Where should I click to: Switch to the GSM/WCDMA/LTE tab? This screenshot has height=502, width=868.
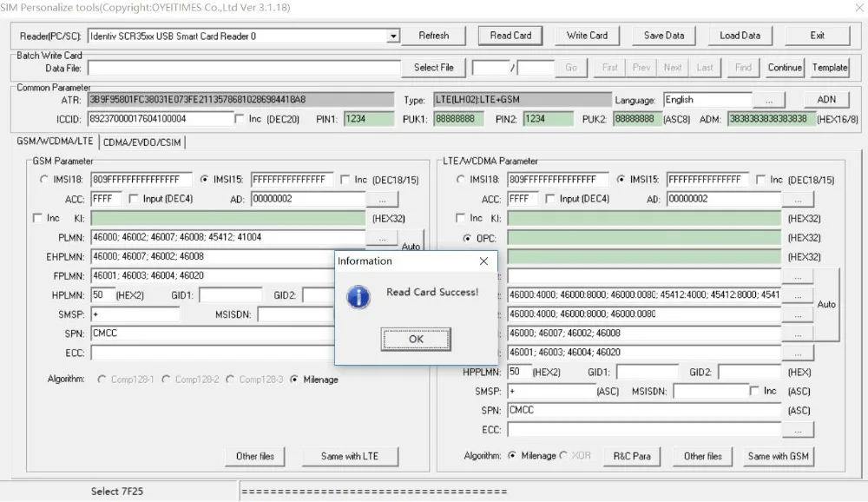[55, 142]
